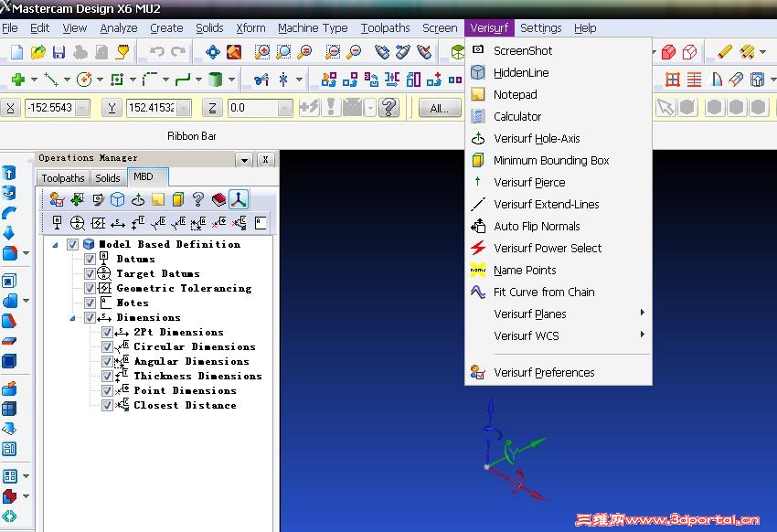Screen dimensions: 777x532
Task: Click the X coordinate label button
Action: click(x=10, y=108)
